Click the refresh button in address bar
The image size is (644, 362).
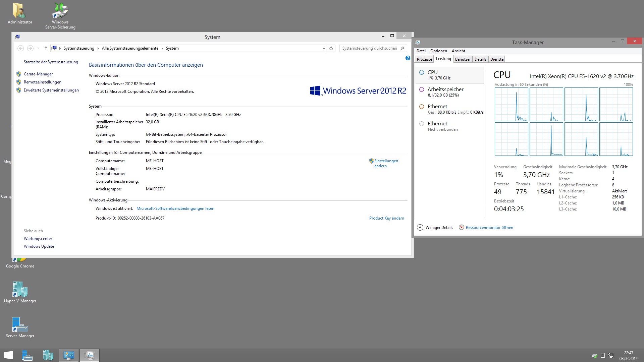click(331, 48)
